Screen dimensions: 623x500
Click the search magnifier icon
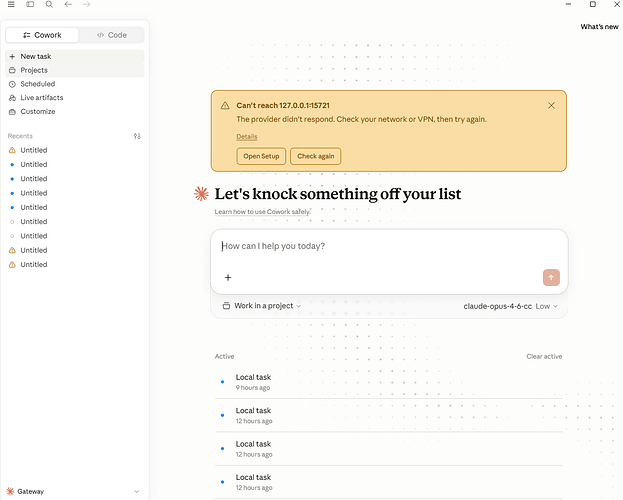[49, 4]
